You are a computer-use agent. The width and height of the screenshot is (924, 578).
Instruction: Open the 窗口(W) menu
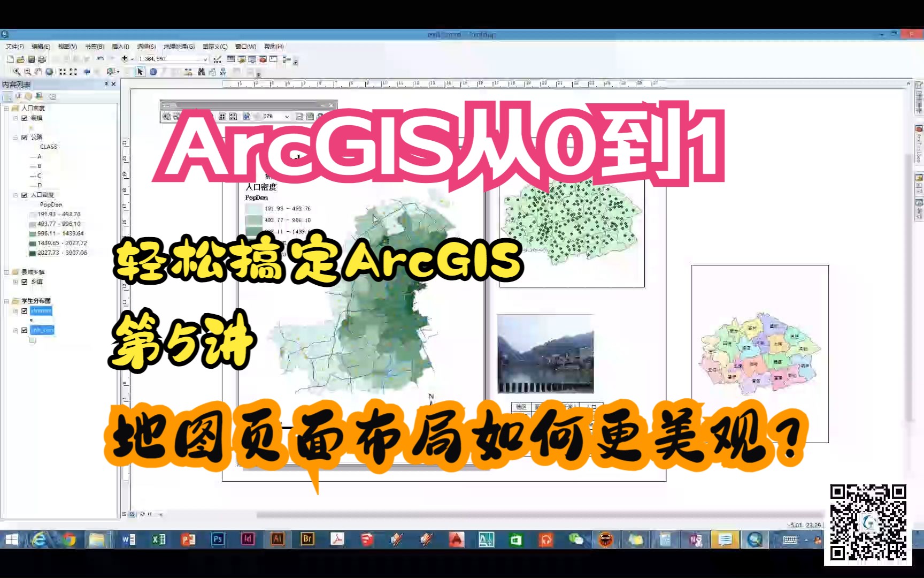click(246, 47)
